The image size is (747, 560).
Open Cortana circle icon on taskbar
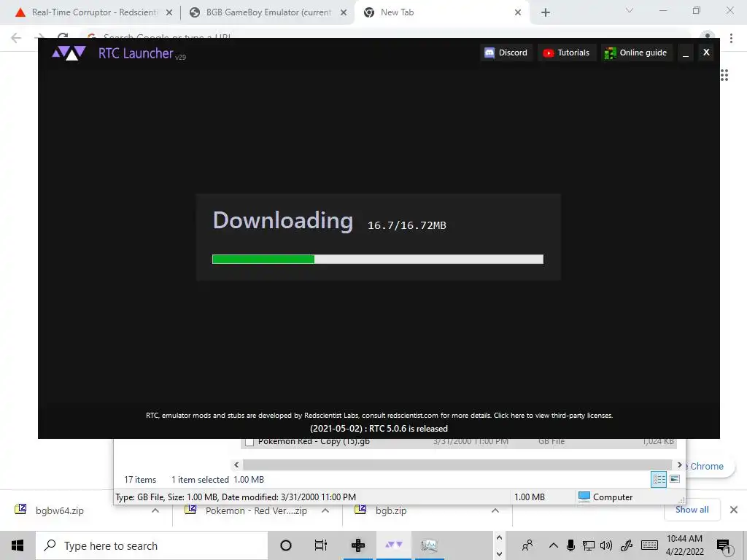coord(286,545)
